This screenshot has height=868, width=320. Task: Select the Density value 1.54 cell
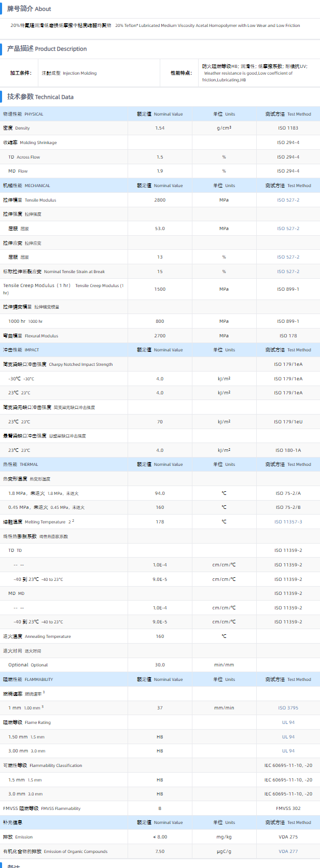(x=160, y=128)
